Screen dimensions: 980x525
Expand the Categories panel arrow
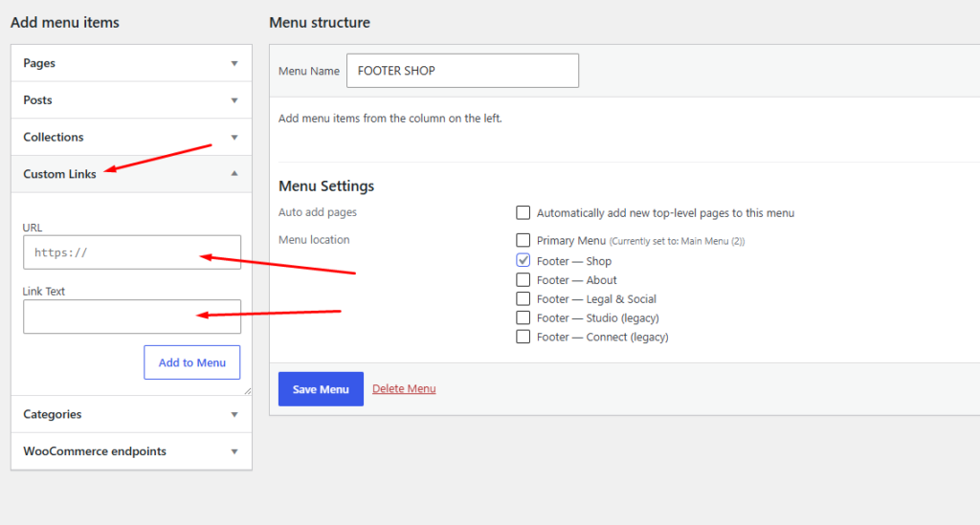(x=234, y=414)
